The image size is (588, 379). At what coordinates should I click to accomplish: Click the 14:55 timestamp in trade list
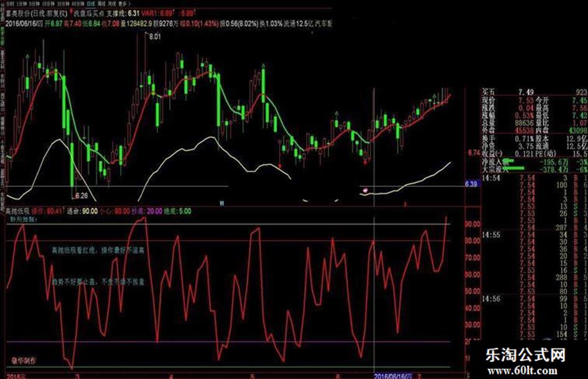coord(491,235)
